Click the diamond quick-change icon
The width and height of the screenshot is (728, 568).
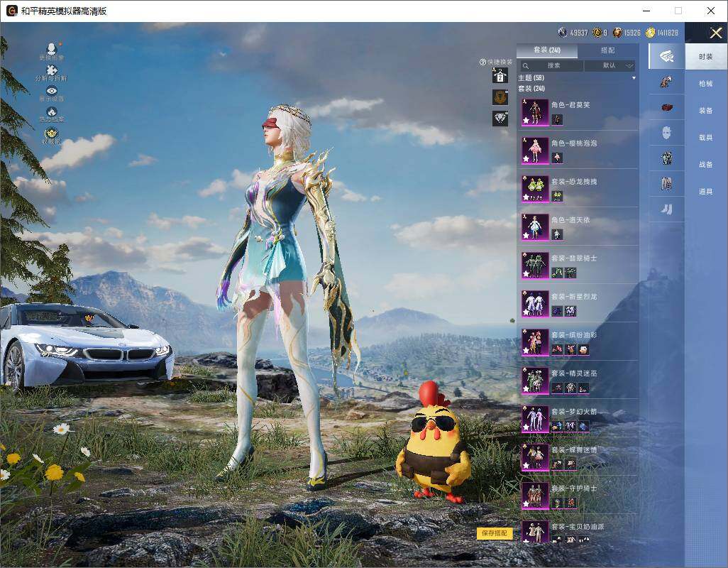pyautogui.click(x=500, y=119)
